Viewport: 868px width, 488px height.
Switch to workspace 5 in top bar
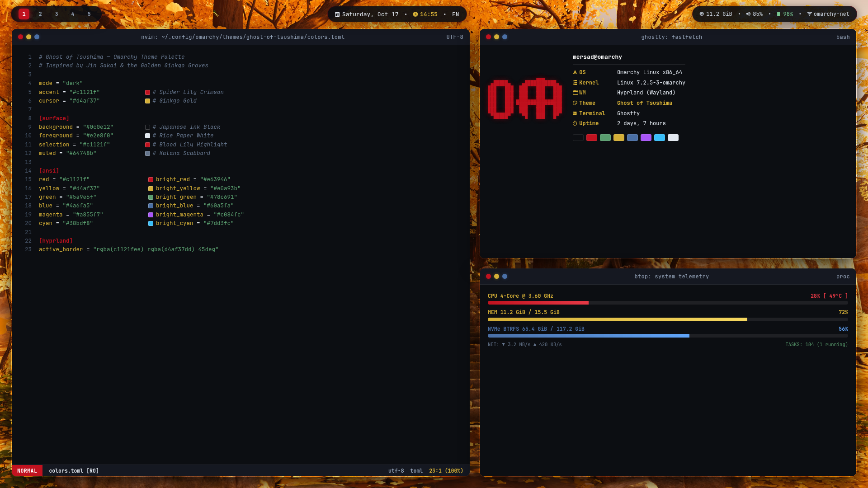89,14
